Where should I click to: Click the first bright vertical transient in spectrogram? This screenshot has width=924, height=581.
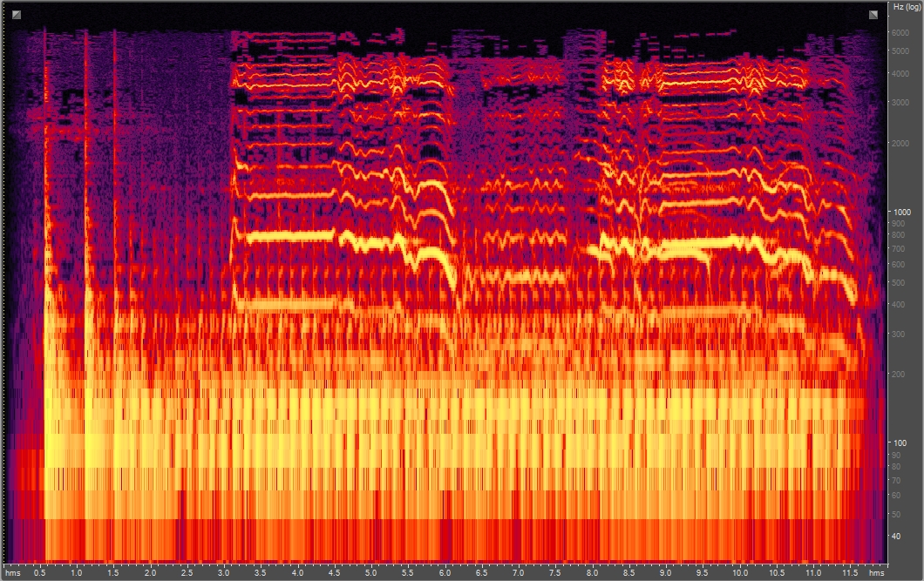point(46,261)
